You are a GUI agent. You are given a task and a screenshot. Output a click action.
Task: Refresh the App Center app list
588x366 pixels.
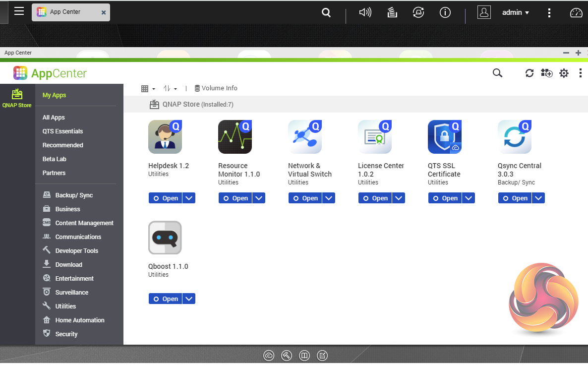(x=529, y=73)
